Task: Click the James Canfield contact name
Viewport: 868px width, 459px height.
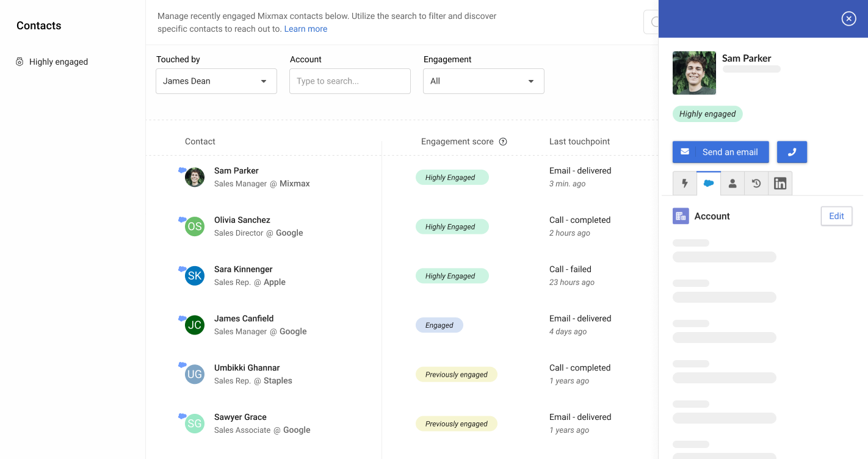Action: [x=244, y=319]
